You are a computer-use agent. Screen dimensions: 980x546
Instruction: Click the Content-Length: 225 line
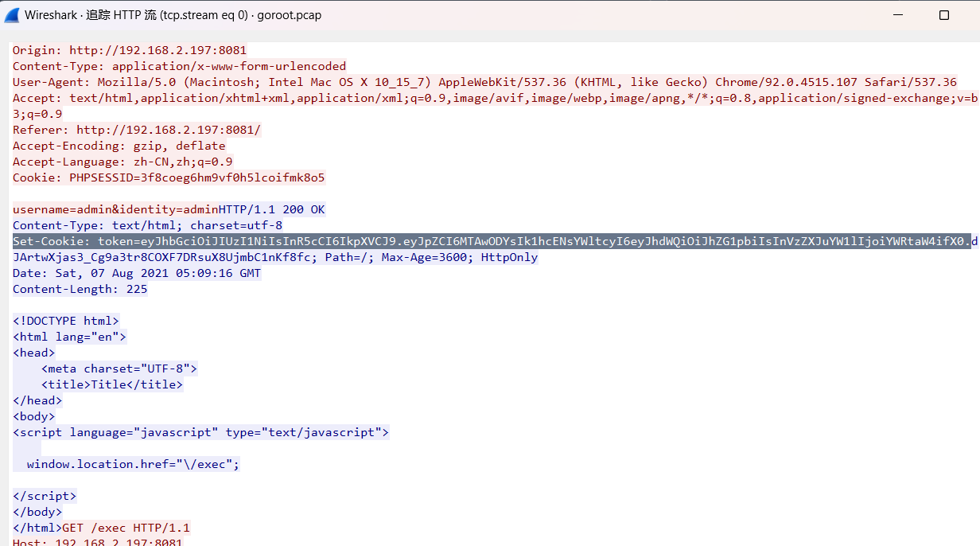80,289
